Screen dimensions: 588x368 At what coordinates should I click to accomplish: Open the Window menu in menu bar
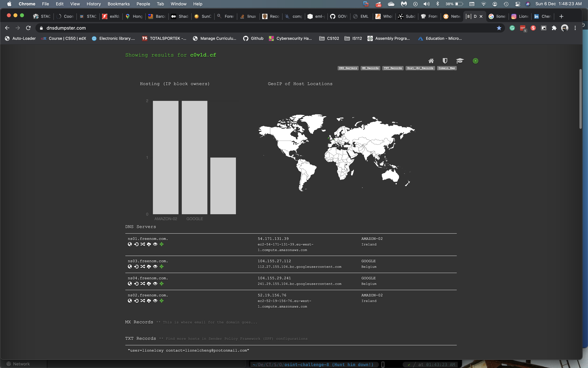coord(178,4)
